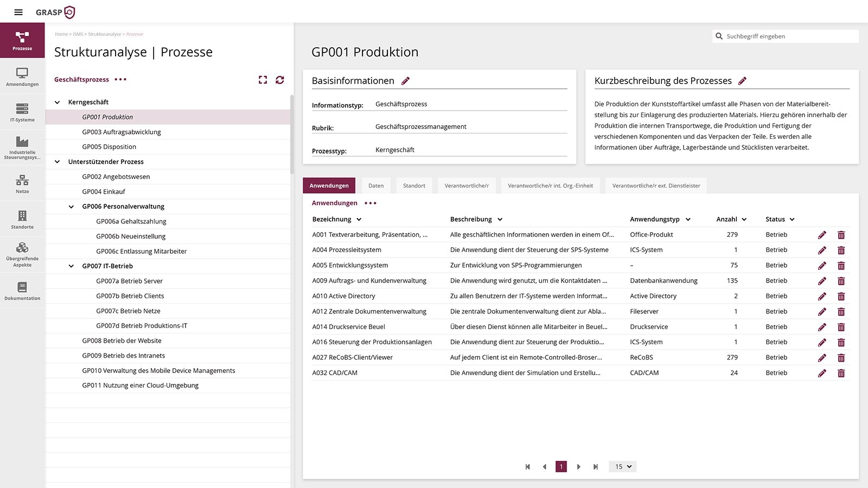Open the Anwendungstyp column dropdown
This screenshot has width=868, height=488.
(x=688, y=220)
